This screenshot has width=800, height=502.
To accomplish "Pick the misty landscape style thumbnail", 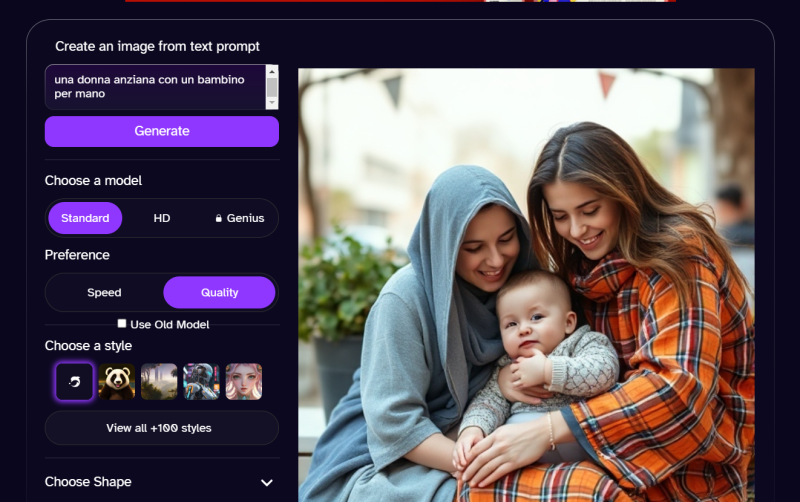I will point(159,382).
